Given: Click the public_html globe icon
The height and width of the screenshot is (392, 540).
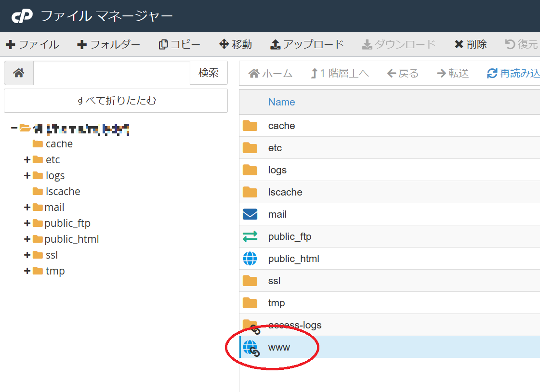Looking at the screenshot, I should [250, 259].
